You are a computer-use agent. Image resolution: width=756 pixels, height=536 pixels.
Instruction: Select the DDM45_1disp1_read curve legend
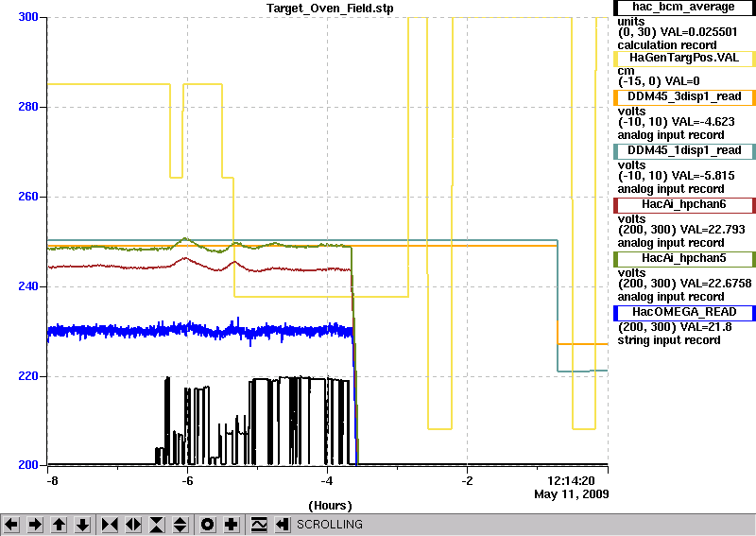coord(684,151)
